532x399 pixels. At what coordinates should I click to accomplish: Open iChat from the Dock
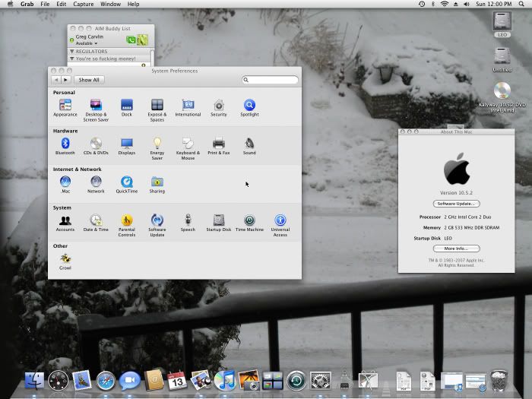tap(130, 381)
